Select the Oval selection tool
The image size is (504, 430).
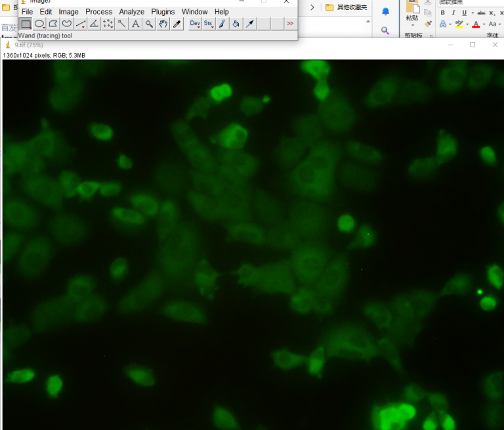click(x=39, y=24)
